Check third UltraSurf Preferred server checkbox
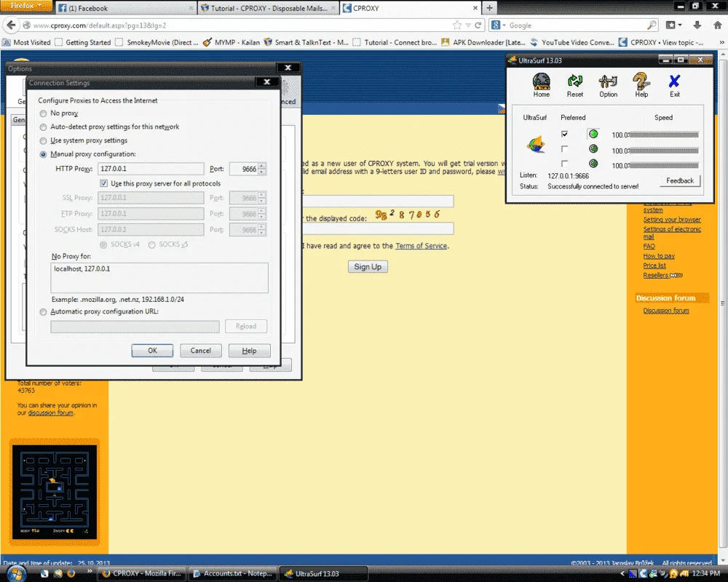Image resolution: width=728 pixels, height=582 pixels. (565, 164)
